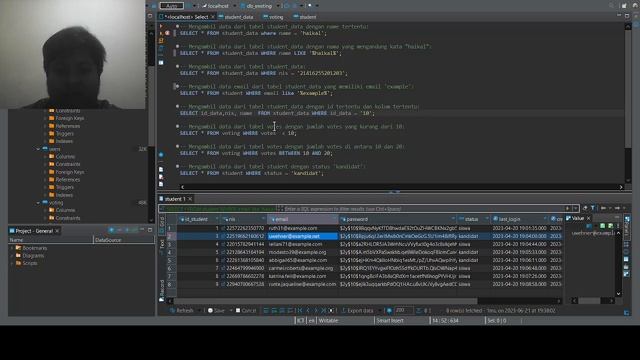Select the modesto39@example.org email cell
This screenshot has width=640, height=360.
(x=302, y=252)
